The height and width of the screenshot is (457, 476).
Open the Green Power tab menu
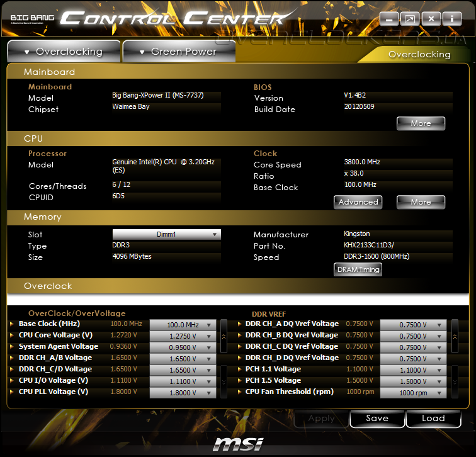pos(179,52)
